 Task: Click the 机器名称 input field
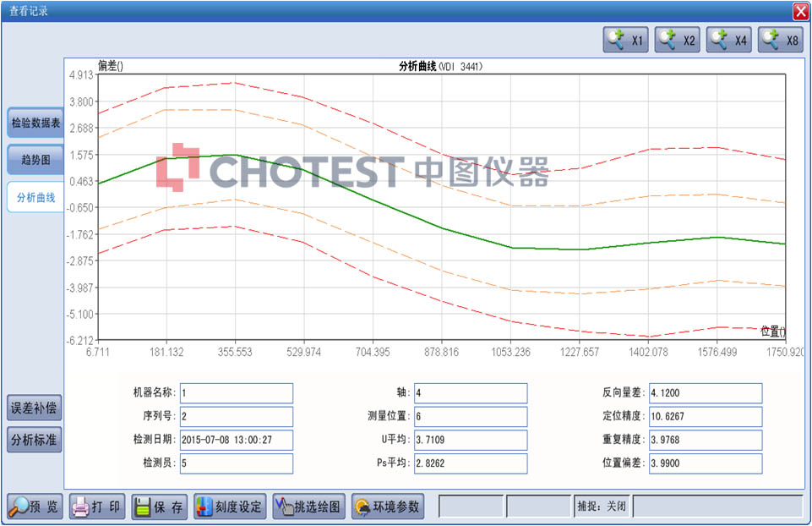tap(235, 393)
